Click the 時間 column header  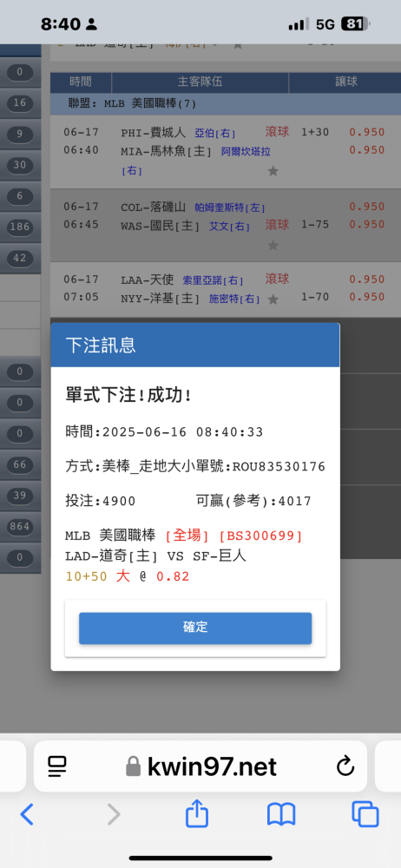[x=81, y=82]
